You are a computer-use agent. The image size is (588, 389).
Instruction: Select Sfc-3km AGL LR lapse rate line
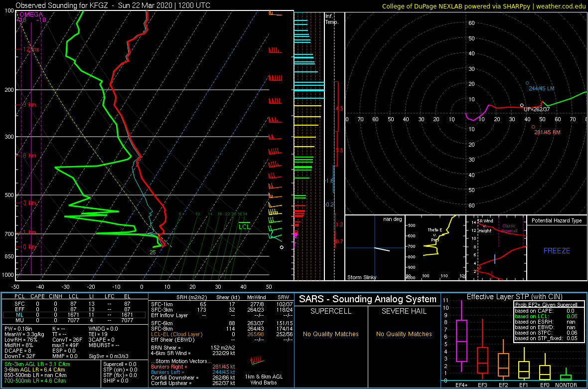(37, 365)
